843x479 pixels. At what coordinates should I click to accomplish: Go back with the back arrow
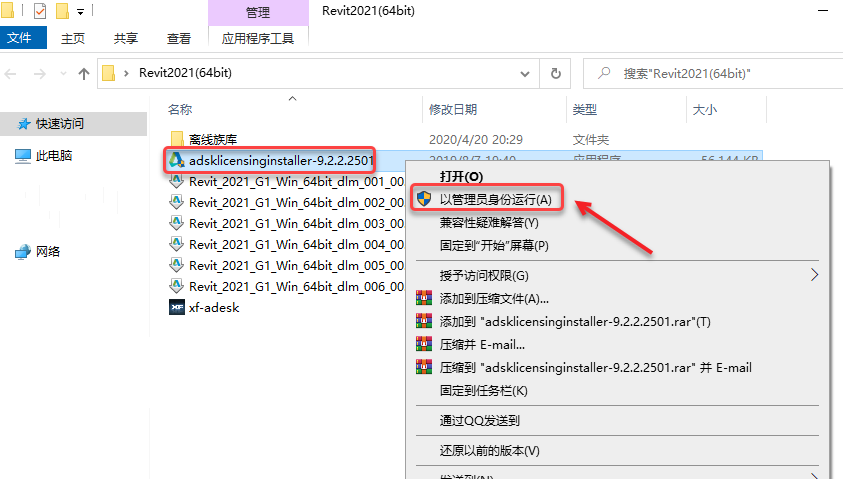[11, 74]
